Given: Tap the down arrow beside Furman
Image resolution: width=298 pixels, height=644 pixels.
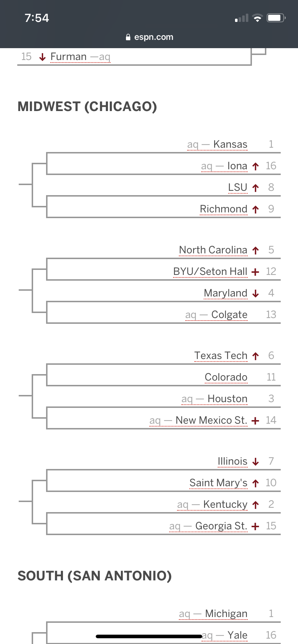Looking at the screenshot, I should [x=42, y=57].
